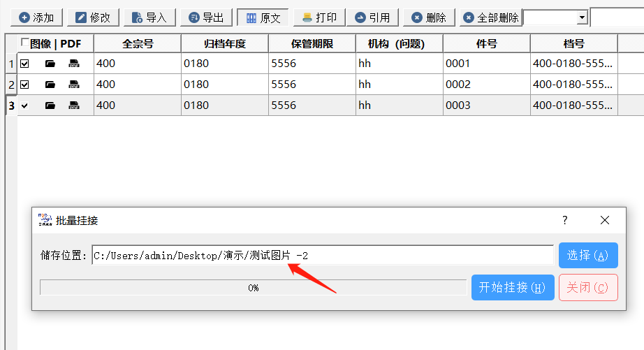This screenshot has width=644, height=350.
Task: Click the 打印 (Print) toolbar button
Action: [319, 17]
